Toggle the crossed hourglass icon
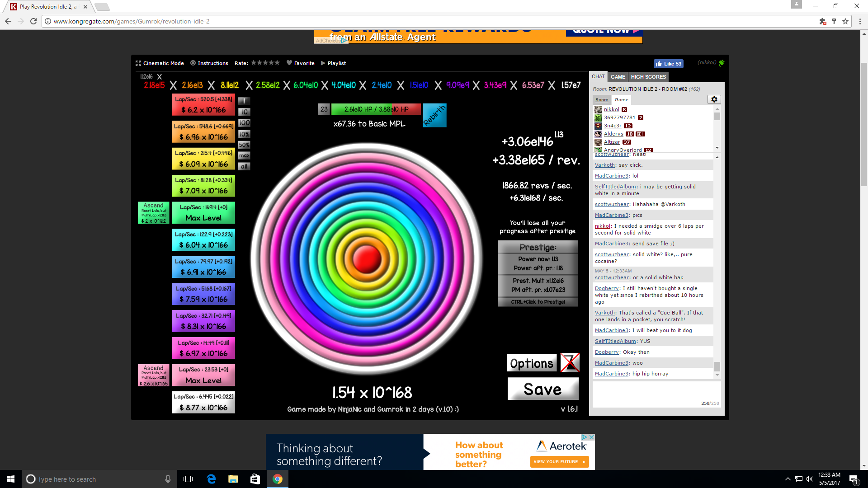Image resolution: width=868 pixels, height=488 pixels. (570, 362)
